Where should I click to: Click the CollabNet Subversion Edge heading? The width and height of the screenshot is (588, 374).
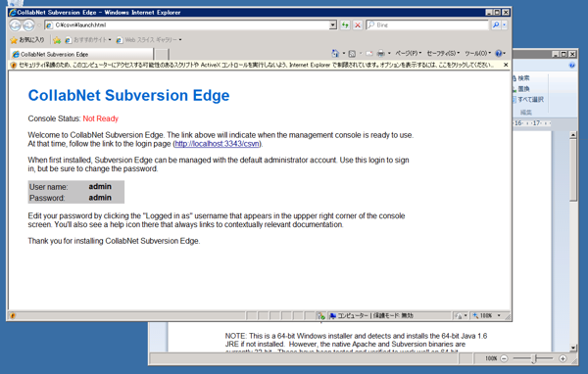(x=128, y=95)
